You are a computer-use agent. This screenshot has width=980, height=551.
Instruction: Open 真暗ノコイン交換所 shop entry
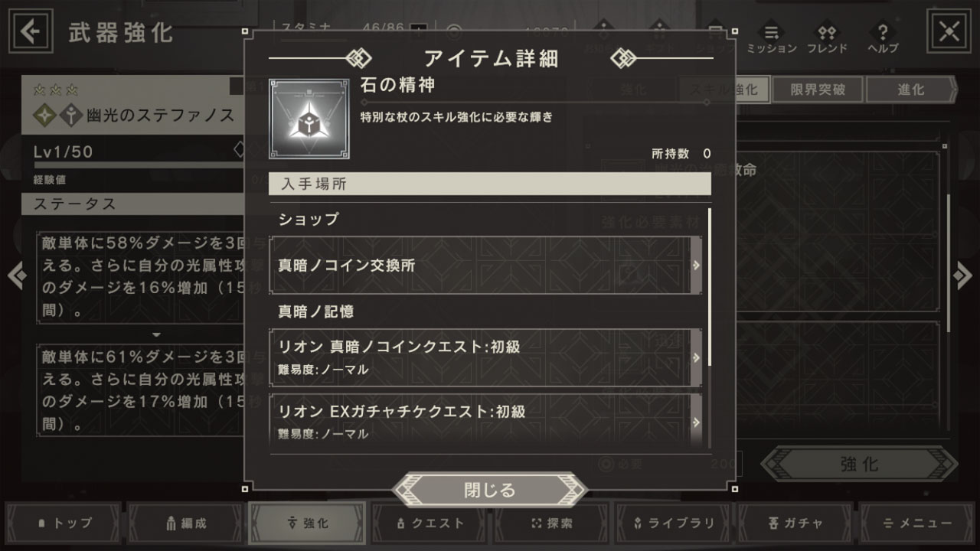coord(485,265)
